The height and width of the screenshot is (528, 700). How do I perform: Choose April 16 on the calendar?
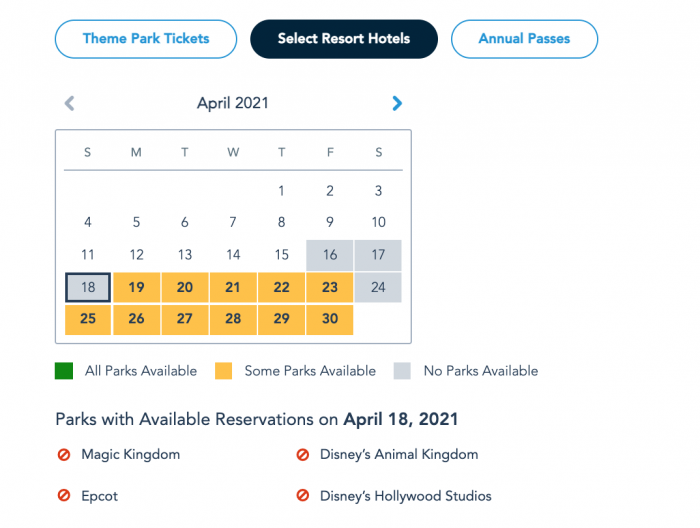pos(330,255)
